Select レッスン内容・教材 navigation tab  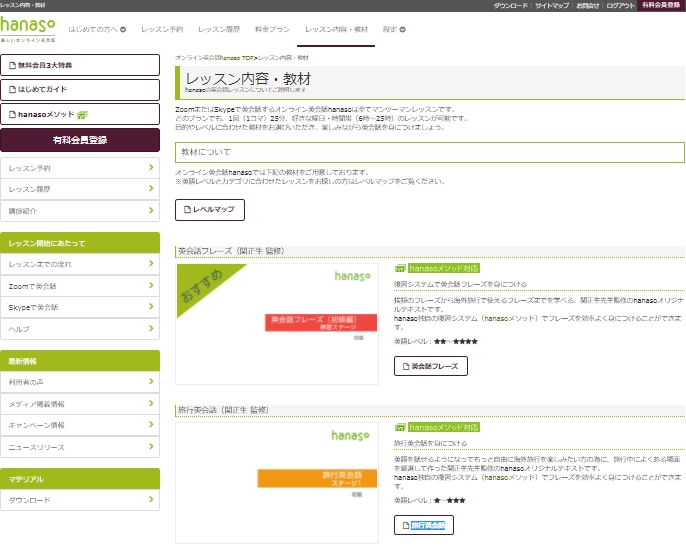[336, 29]
